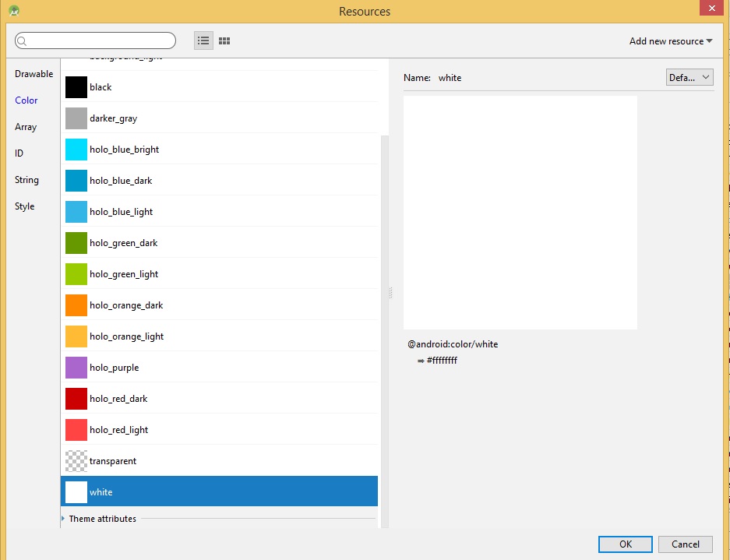
Task: Expand the Theme attributes section
Action: (63, 519)
